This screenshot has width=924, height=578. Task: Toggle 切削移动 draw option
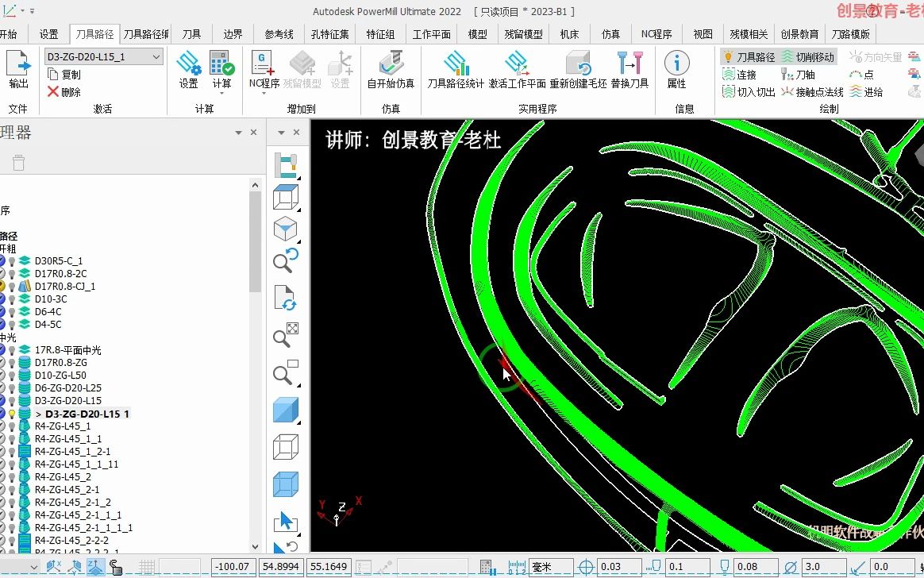coord(808,57)
